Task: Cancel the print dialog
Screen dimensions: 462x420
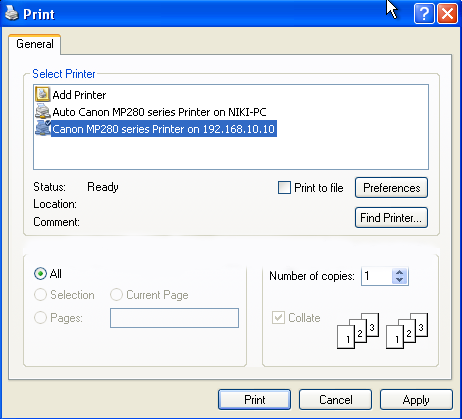Action: (x=335, y=400)
